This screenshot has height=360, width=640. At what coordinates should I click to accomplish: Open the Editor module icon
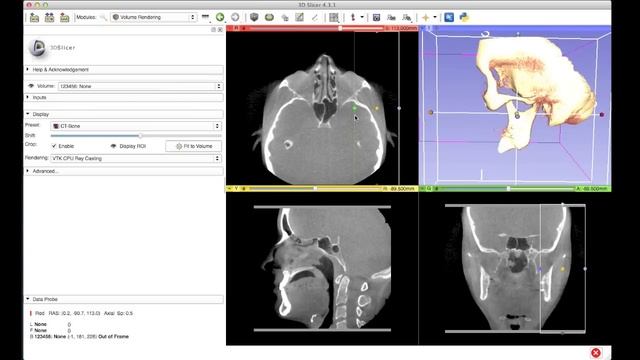[x=299, y=17]
